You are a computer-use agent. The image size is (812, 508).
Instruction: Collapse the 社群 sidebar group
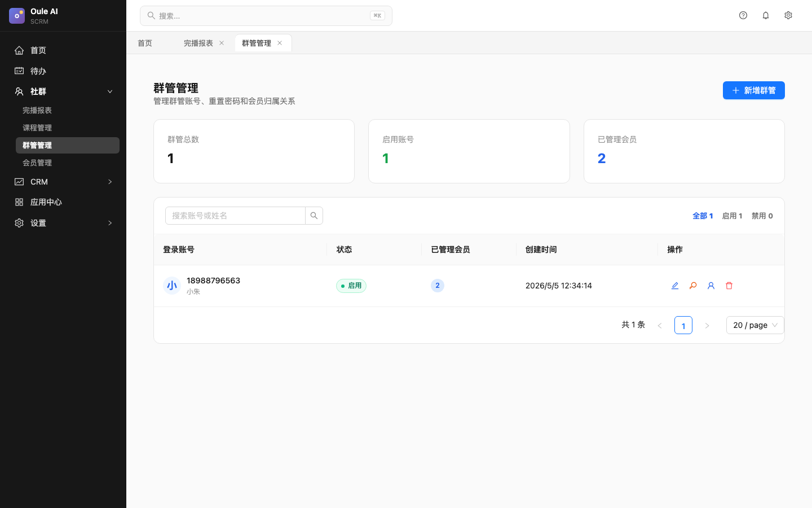point(63,91)
